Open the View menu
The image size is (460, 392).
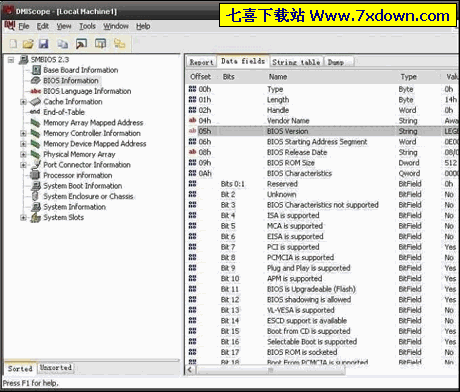(x=64, y=26)
